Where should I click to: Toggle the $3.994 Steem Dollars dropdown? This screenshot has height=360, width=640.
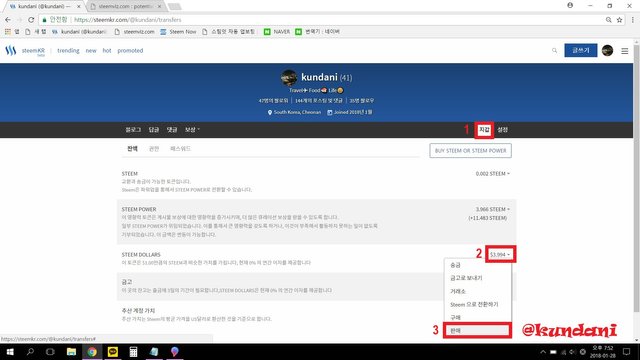coord(500,254)
